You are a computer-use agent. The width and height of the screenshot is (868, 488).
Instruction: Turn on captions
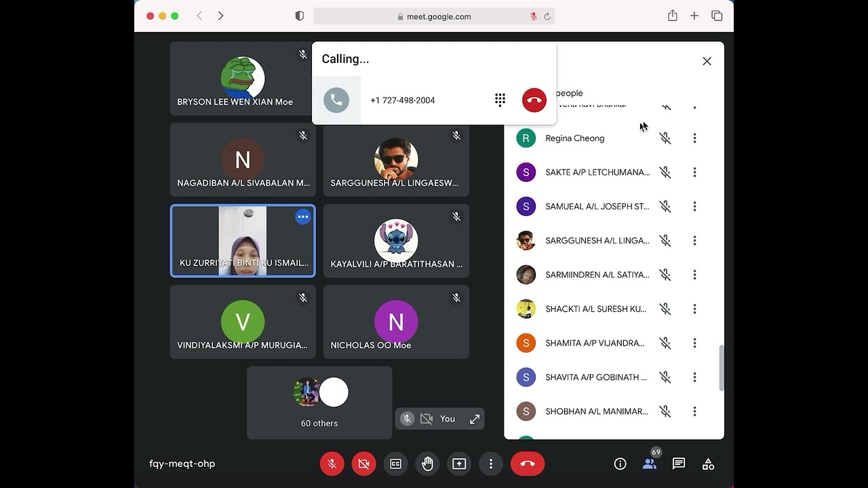395,464
